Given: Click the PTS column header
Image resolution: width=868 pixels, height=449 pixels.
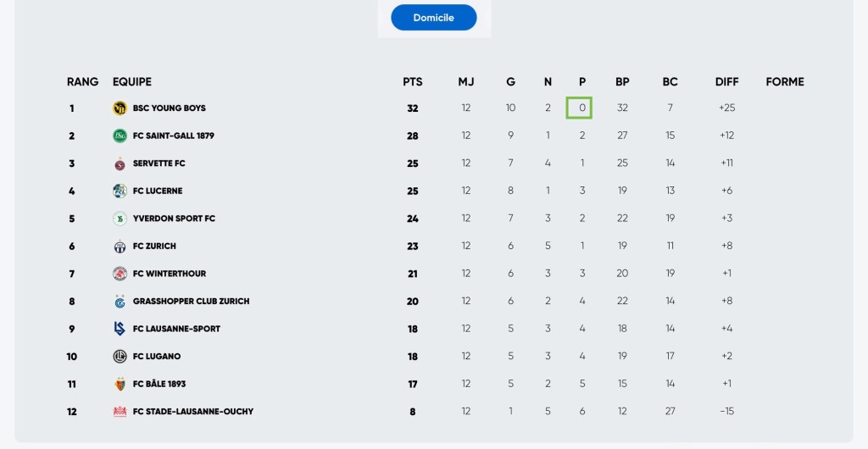Looking at the screenshot, I should (413, 82).
